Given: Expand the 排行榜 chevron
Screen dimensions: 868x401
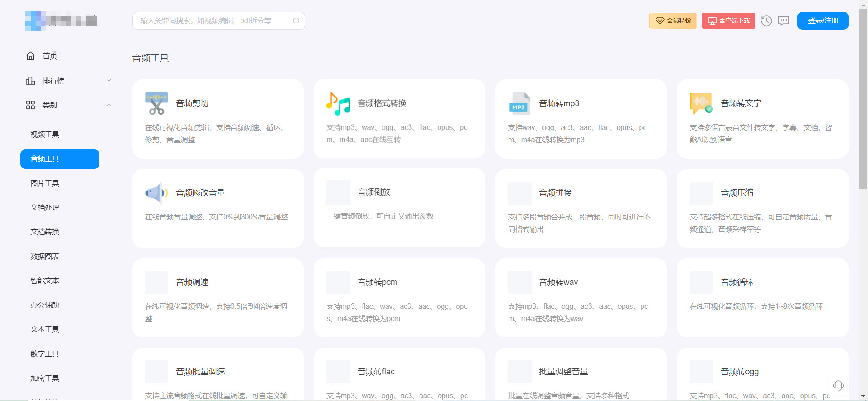Looking at the screenshot, I should click(x=109, y=80).
